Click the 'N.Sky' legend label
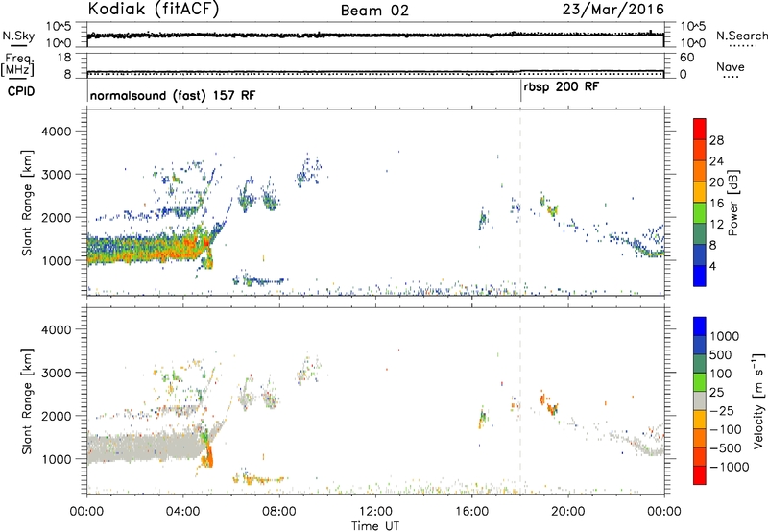This screenshot has height=532, width=768. click(18, 36)
